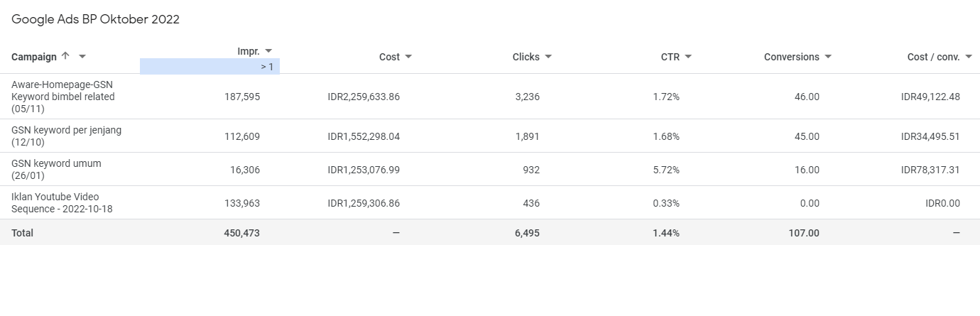Viewport: 980px width, 316px height.
Task: Open the Cost column dropdown menu arrow
Action: 408,57
